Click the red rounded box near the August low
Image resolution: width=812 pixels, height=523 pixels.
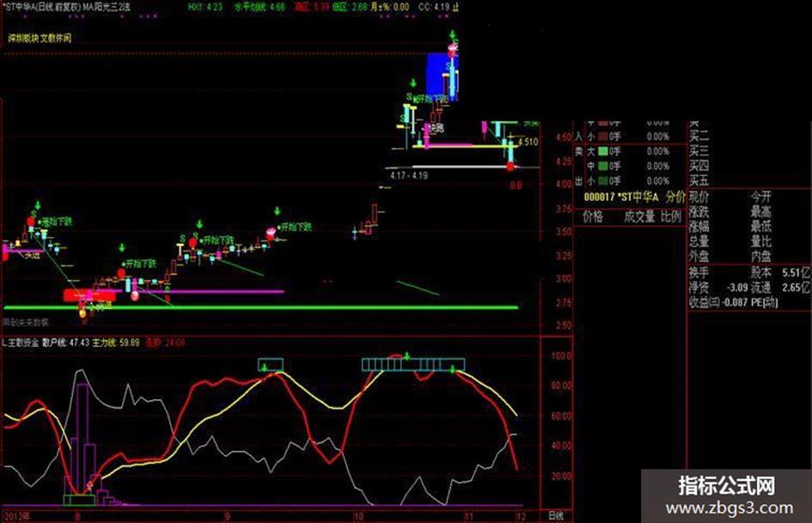point(89,295)
